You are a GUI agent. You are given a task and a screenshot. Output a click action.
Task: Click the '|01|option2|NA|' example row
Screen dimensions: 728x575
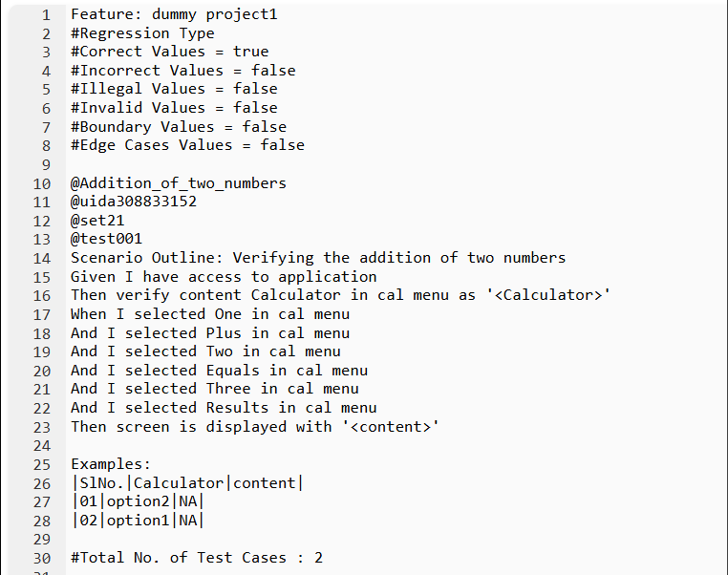138,501
